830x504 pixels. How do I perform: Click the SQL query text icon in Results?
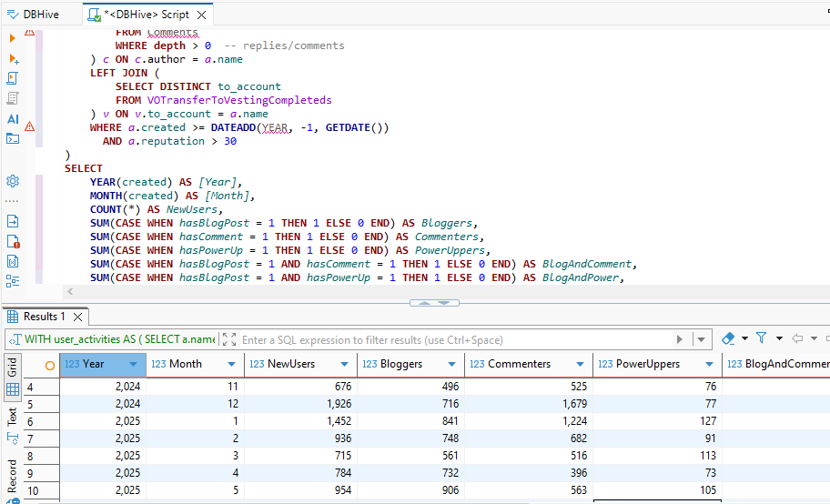15,339
